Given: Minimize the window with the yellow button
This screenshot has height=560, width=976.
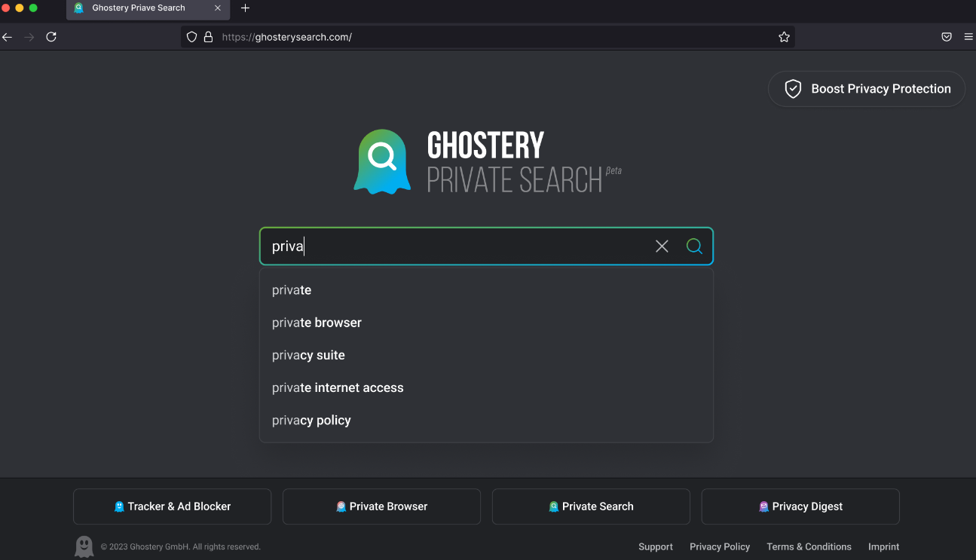Looking at the screenshot, I should [20, 8].
